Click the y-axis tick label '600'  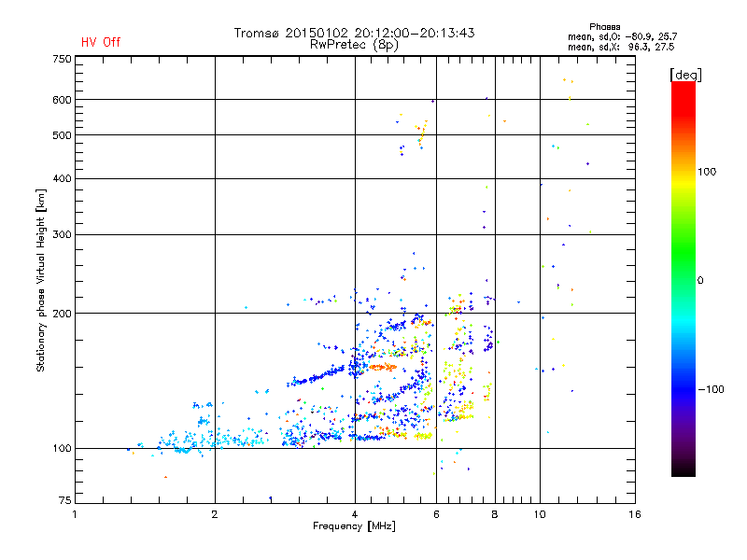62,100
